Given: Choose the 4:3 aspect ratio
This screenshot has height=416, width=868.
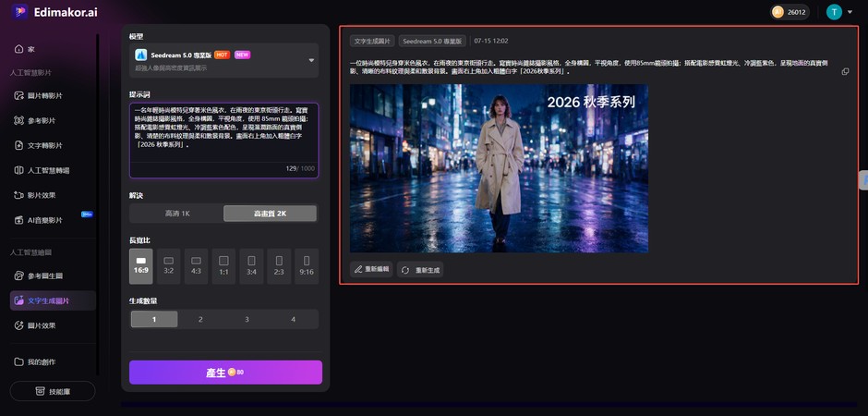Looking at the screenshot, I should click(196, 266).
